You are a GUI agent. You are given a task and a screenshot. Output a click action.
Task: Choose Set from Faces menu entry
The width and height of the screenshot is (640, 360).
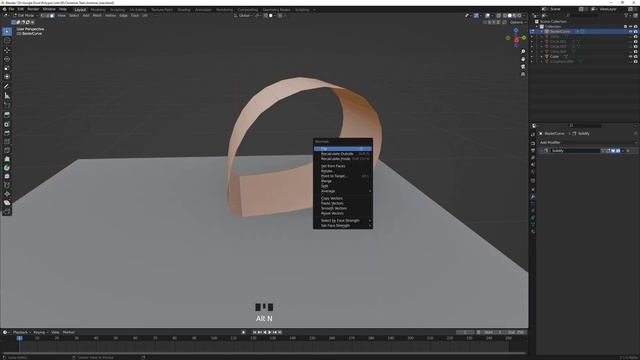pos(343,166)
